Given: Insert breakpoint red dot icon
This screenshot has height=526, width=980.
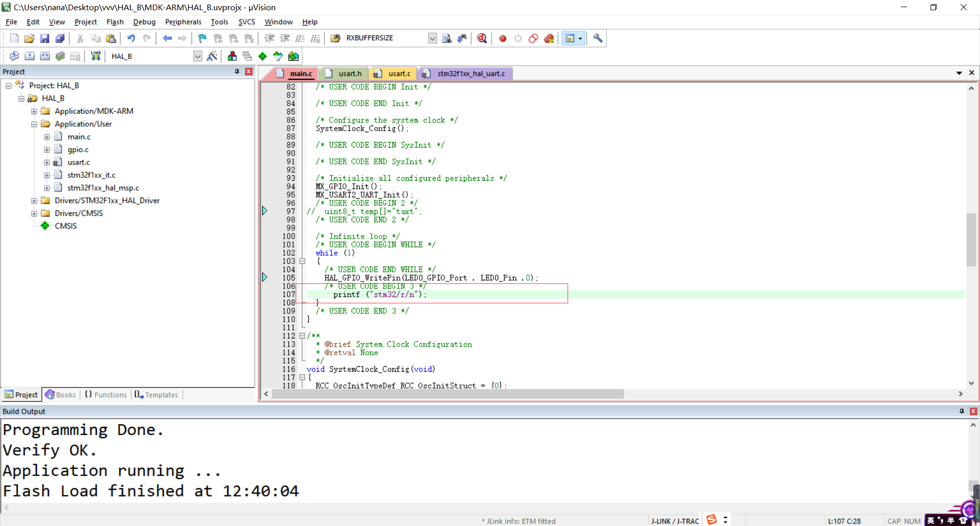Looking at the screenshot, I should click(503, 38).
